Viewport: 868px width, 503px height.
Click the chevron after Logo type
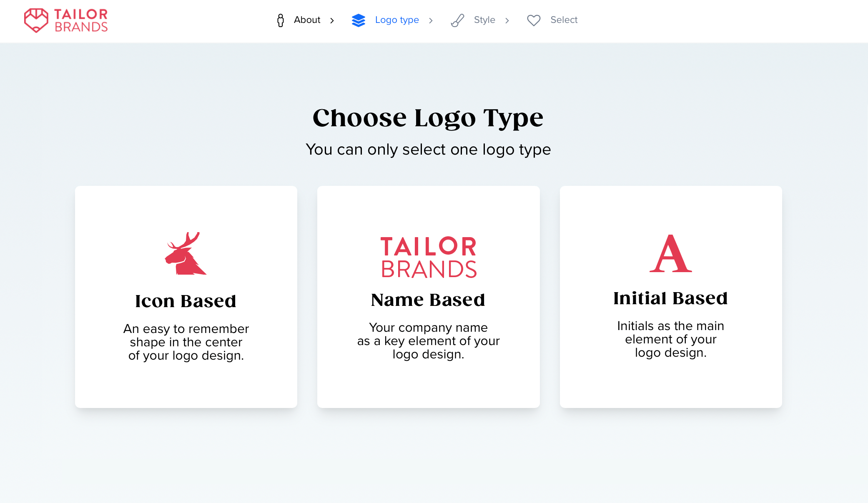tap(431, 20)
